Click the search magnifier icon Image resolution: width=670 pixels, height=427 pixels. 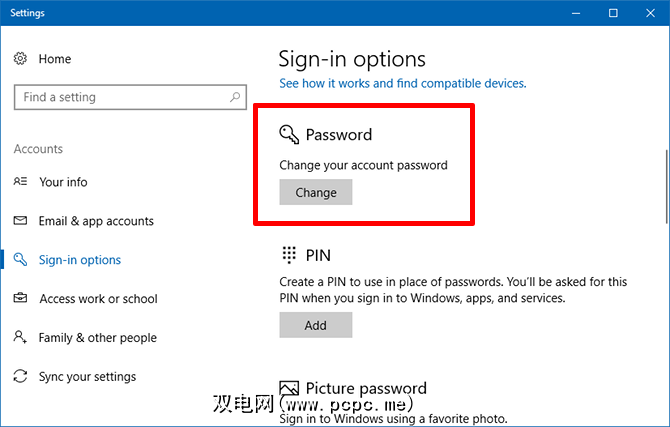pos(236,97)
